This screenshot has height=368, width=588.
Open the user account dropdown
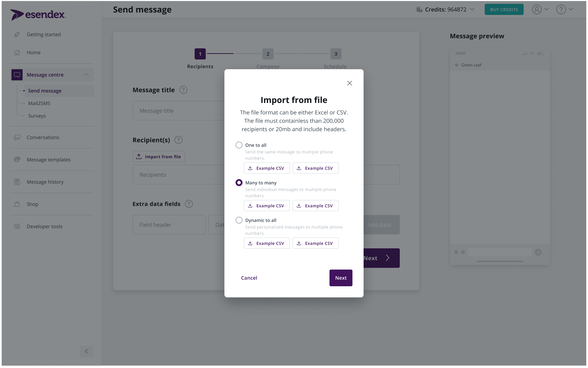[x=540, y=9]
